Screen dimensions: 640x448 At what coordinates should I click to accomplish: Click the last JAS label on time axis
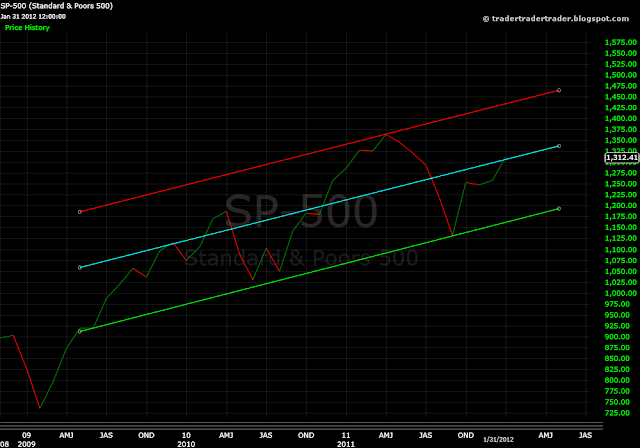(585, 435)
